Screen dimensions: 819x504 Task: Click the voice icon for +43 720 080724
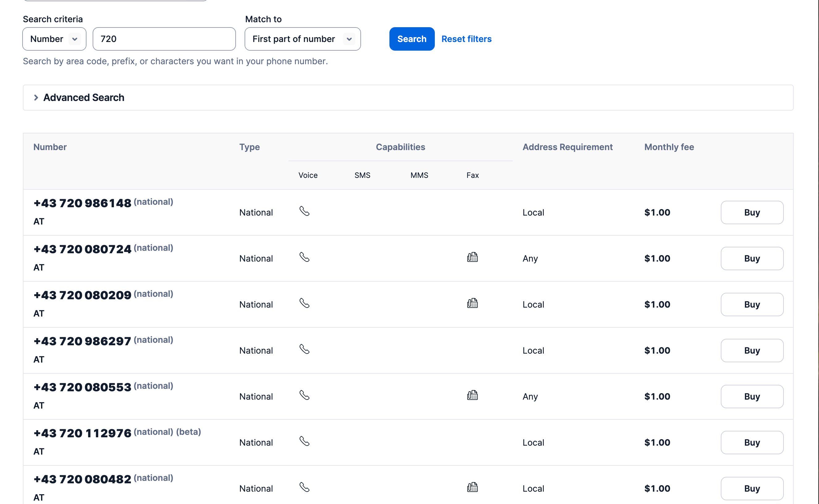click(304, 257)
